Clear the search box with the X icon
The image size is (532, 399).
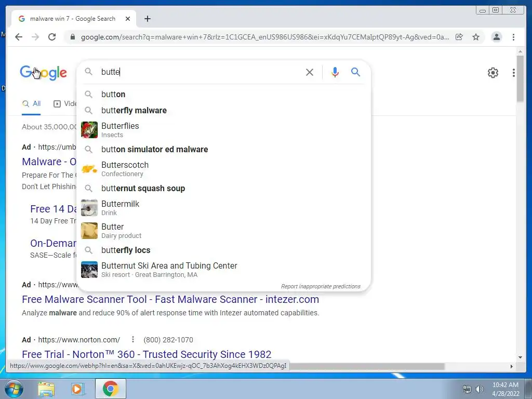[310, 72]
